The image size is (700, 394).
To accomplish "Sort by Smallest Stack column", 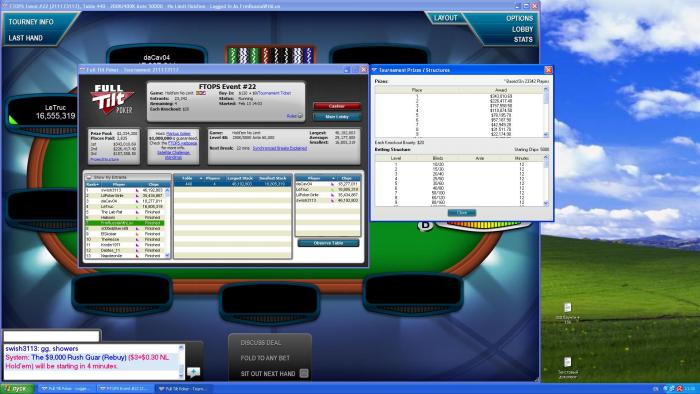I will click(x=273, y=178).
